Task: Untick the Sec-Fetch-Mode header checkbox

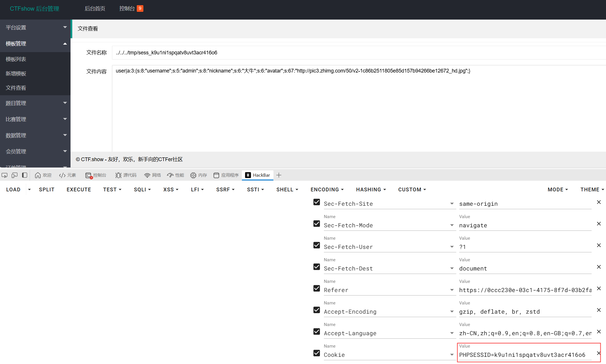Action: pyautogui.click(x=317, y=224)
